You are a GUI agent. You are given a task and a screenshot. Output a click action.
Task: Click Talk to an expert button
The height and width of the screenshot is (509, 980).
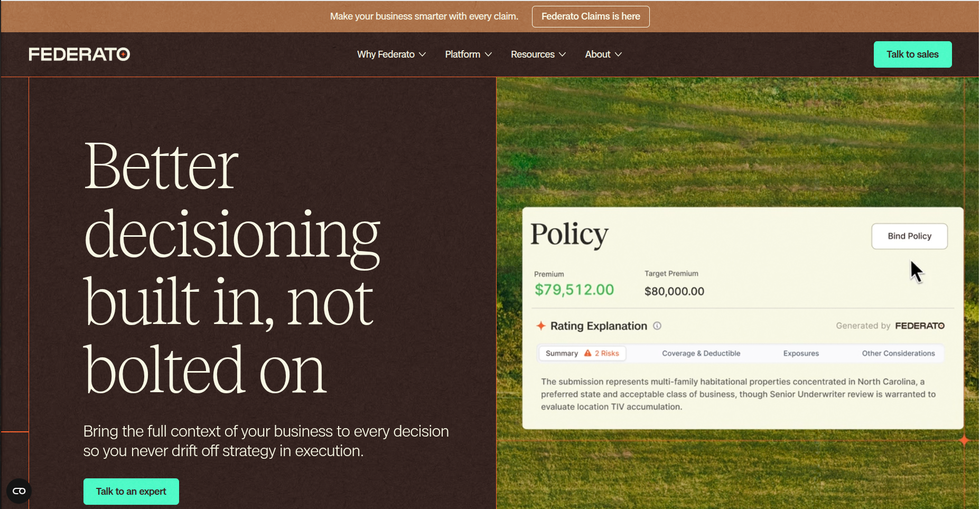pos(131,492)
